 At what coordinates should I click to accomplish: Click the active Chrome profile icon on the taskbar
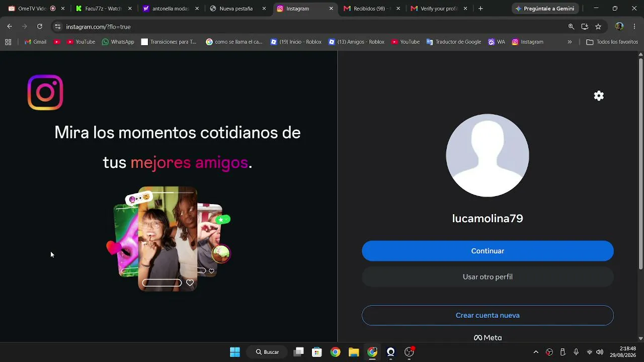[372, 352]
